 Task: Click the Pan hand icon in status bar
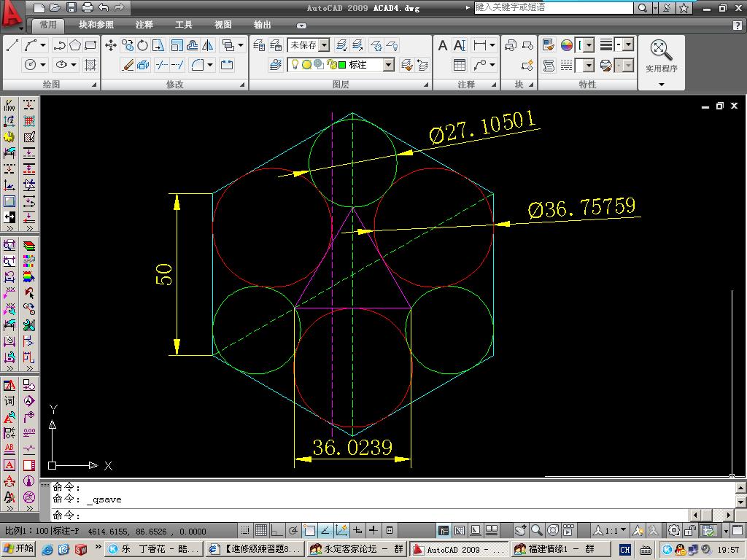pos(521,530)
